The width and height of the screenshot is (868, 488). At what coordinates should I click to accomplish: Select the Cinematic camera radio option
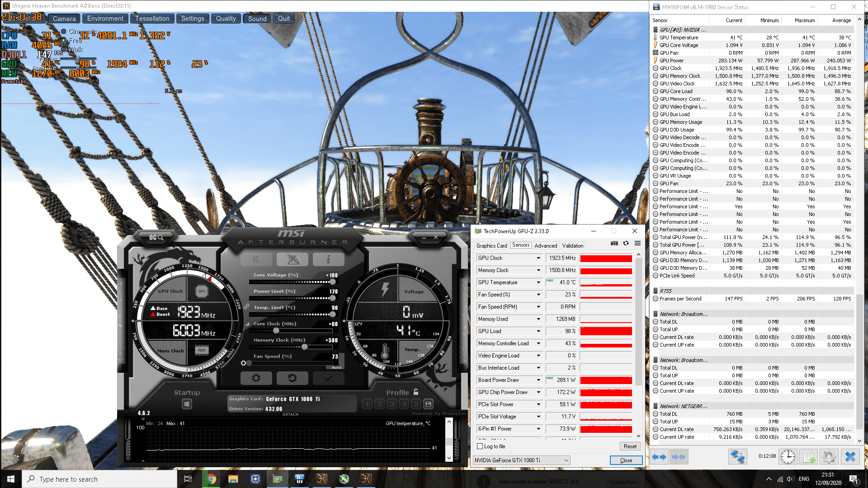(64, 32)
